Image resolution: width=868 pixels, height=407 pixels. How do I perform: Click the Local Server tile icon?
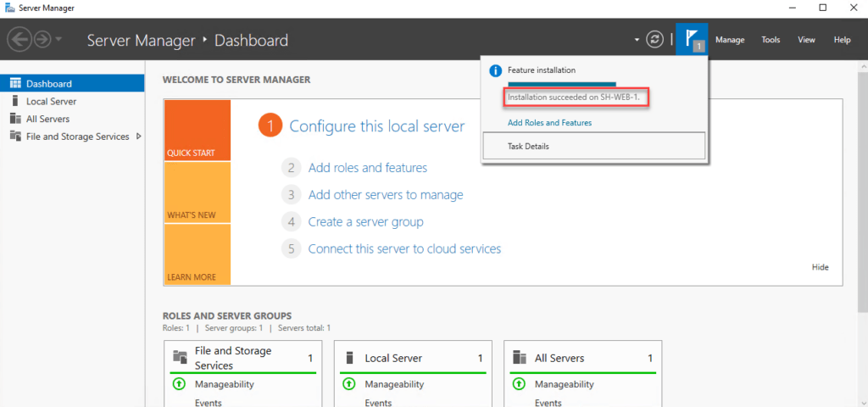click(349, 358)
